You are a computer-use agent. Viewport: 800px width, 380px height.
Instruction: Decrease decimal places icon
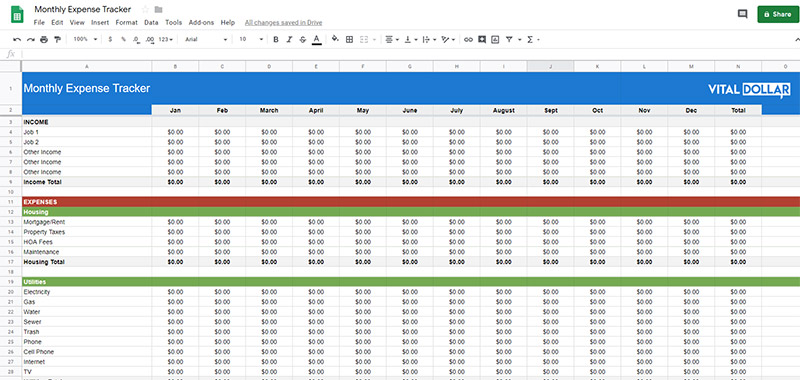pos(136,39)
